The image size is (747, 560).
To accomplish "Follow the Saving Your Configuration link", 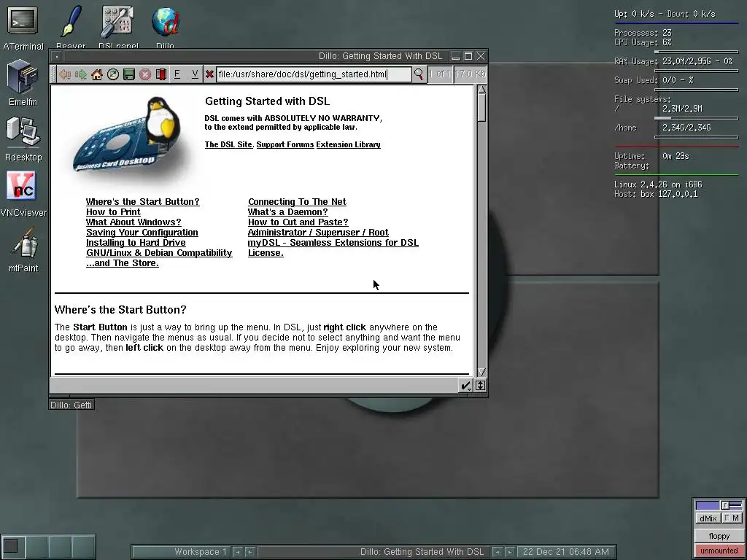I will coord(142,233).
